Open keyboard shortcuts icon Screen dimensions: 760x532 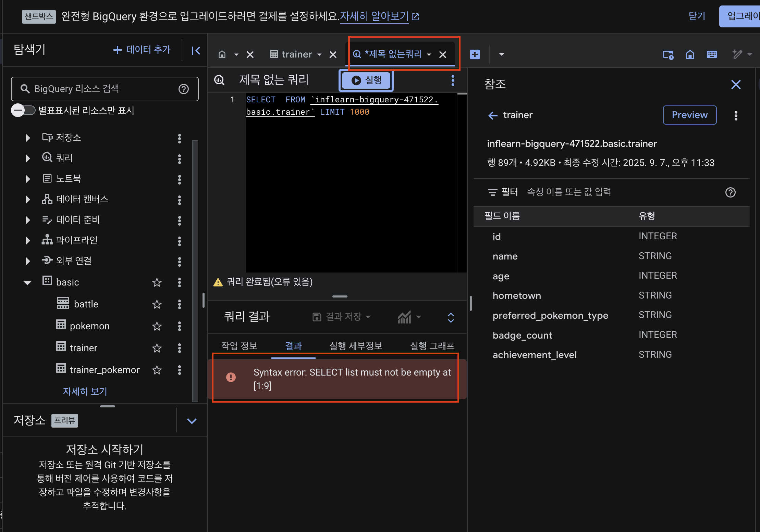coord(712,54)
